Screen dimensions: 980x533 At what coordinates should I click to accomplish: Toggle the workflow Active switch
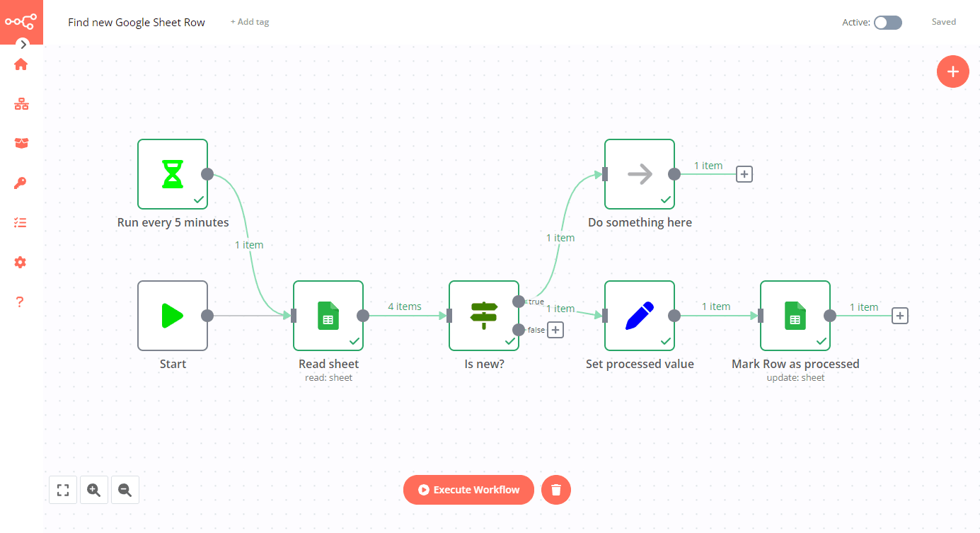(x=887, y=23)
